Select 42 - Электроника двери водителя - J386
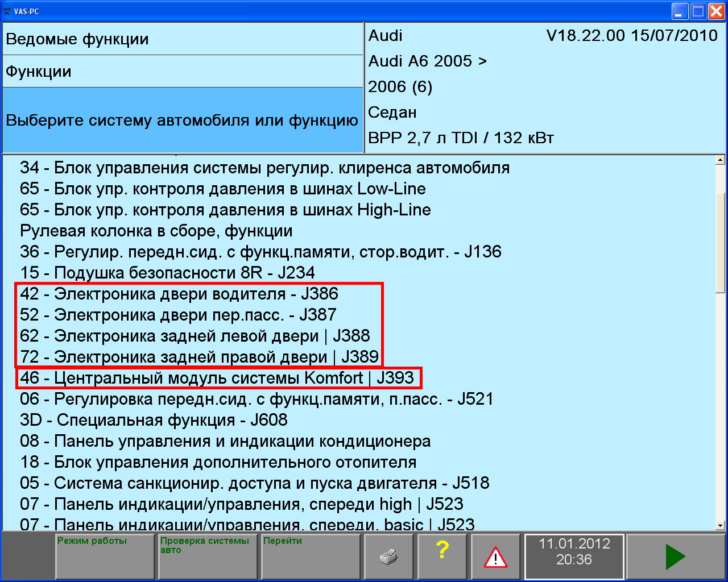The width and height of the screenshot is (728, 582). click(x=179, y=294)
